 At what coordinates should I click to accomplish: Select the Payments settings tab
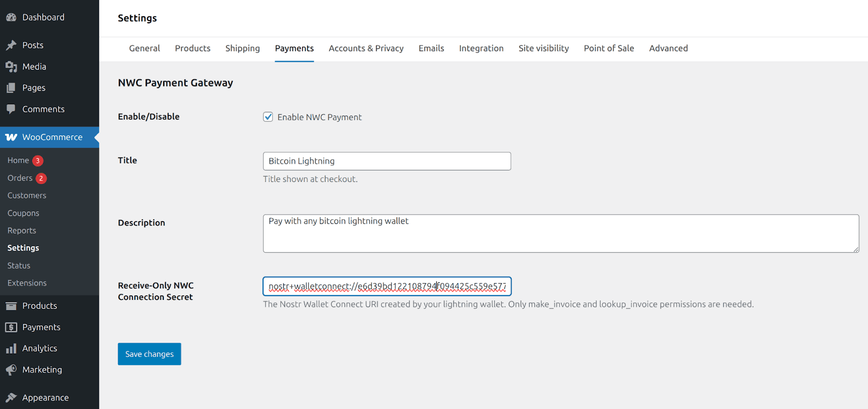tap(294, 48)
